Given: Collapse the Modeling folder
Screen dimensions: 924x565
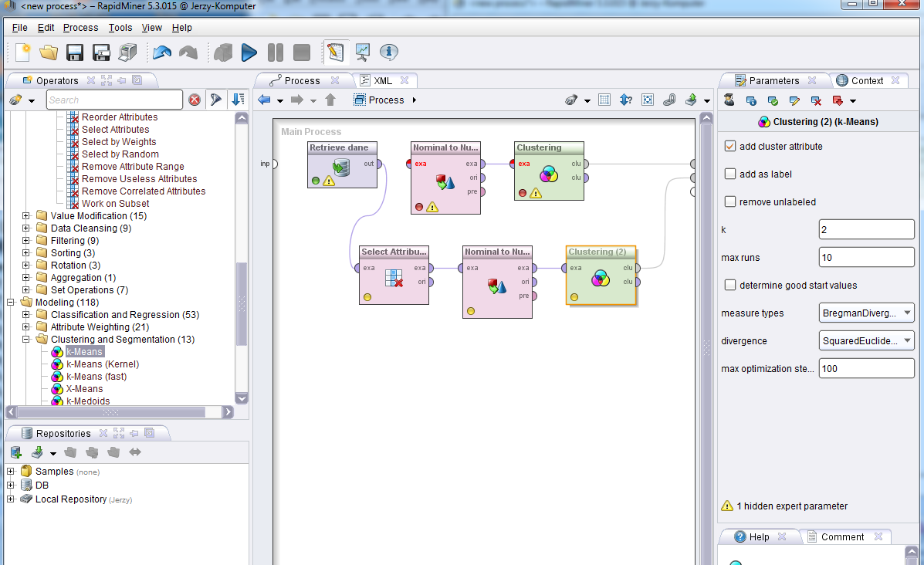Looking at the screenshot, I should [x=11, y=303].
